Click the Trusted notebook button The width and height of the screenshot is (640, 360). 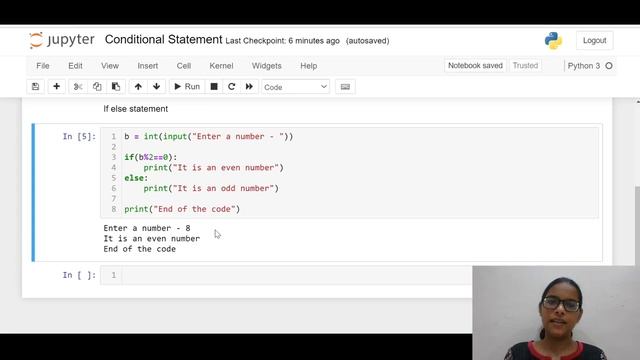point(525,66)
